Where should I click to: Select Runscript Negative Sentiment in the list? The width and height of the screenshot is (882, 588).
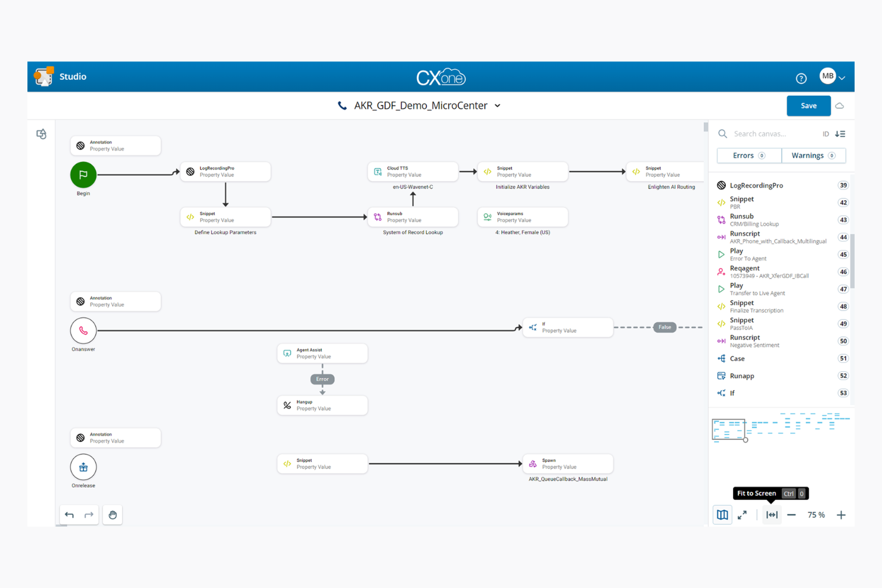782,341
